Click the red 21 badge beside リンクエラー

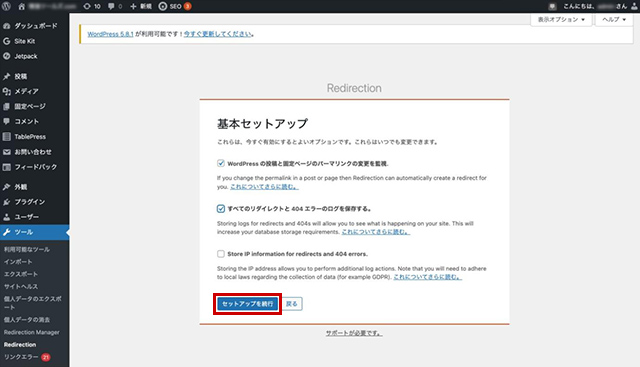(46, 357)
